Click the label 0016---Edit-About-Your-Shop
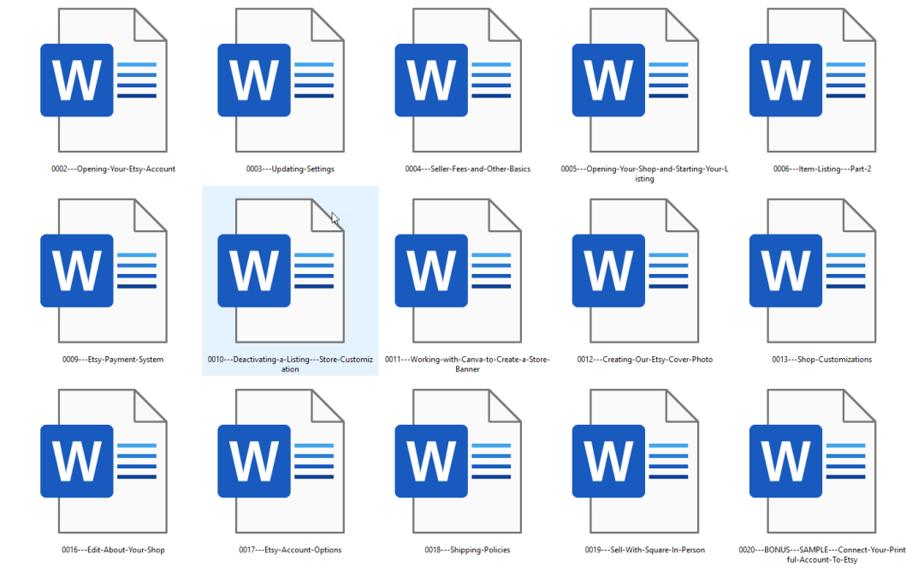924x578 pixels. click(x=113, y=550)
